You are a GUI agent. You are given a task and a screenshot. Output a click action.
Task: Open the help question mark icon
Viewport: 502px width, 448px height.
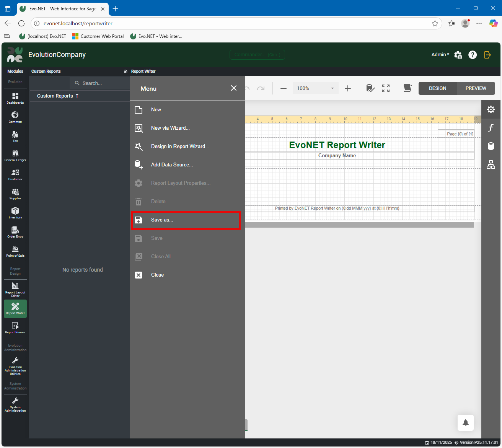coord(473,55)
